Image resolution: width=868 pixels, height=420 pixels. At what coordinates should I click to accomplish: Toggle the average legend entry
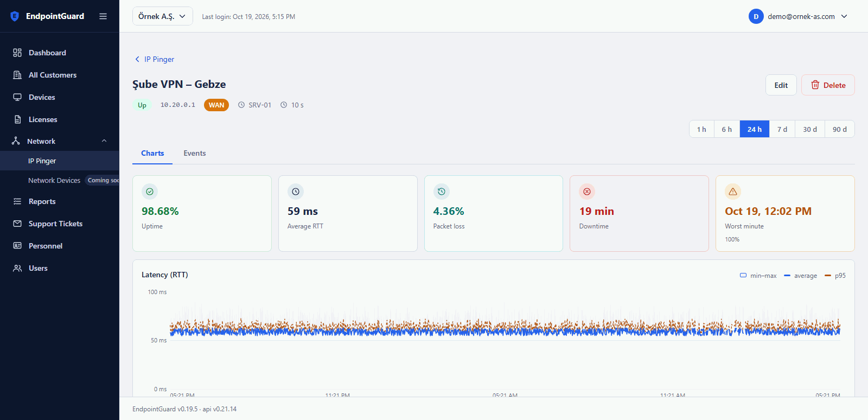[801, 276]
